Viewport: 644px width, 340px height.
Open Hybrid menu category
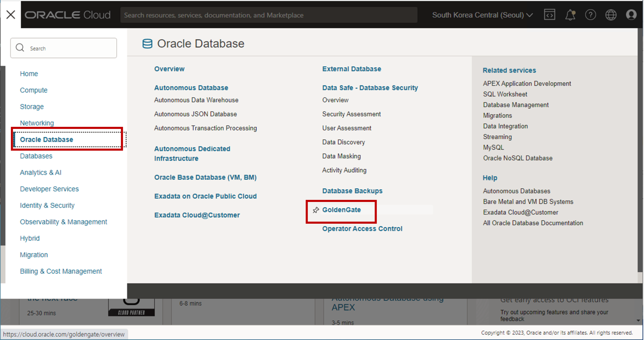click(30, 238)
